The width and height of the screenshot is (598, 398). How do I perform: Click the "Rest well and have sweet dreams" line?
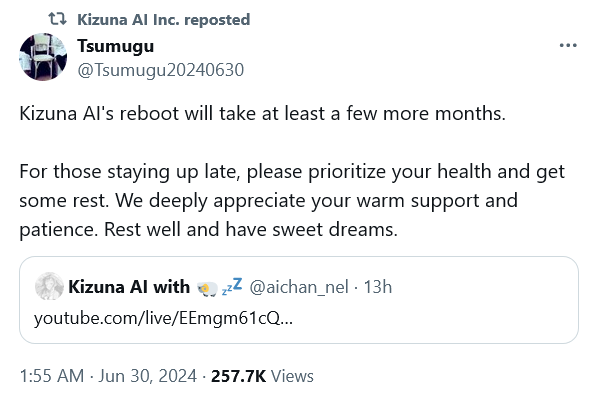pyautogui.click(x=251, y=229)
